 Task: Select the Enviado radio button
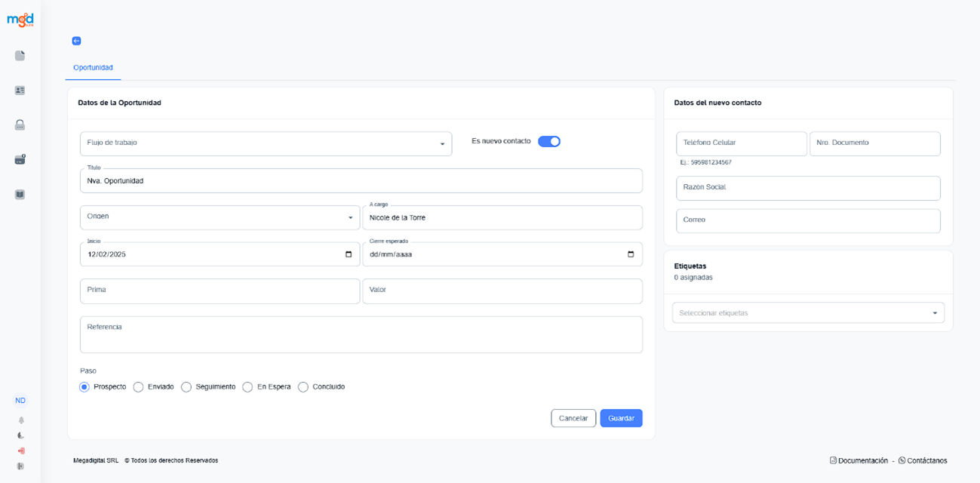(x=139, y=387)
